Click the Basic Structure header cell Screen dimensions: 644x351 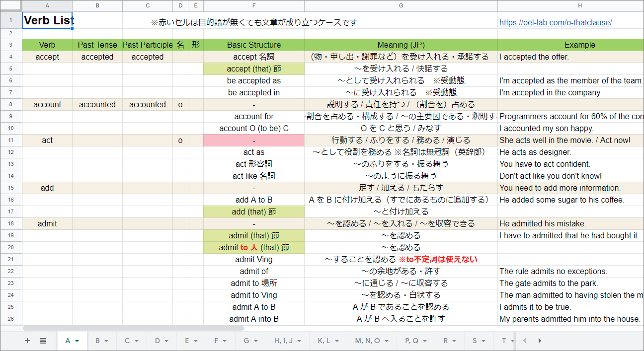[254, 45]
